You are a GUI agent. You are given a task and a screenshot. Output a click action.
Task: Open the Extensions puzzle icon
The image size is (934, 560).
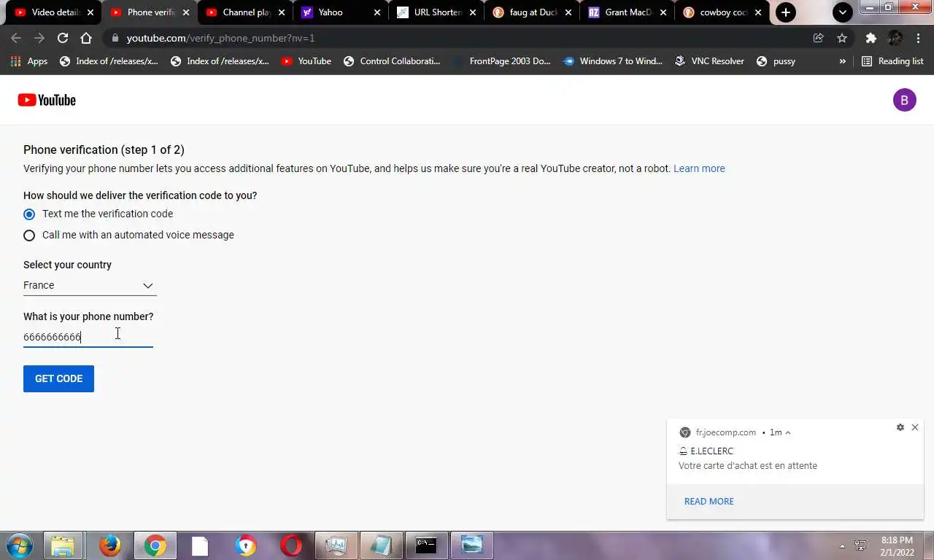[871, 38]
